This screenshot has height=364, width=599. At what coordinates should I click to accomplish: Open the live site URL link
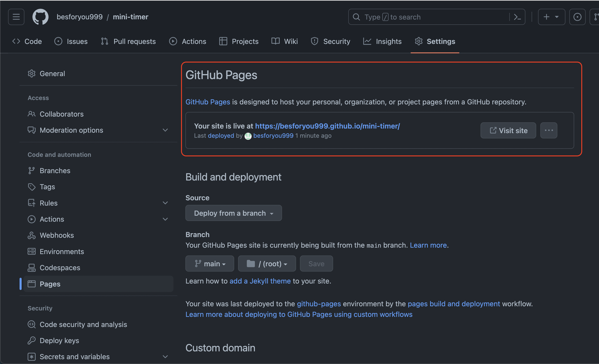coord(328,126)
